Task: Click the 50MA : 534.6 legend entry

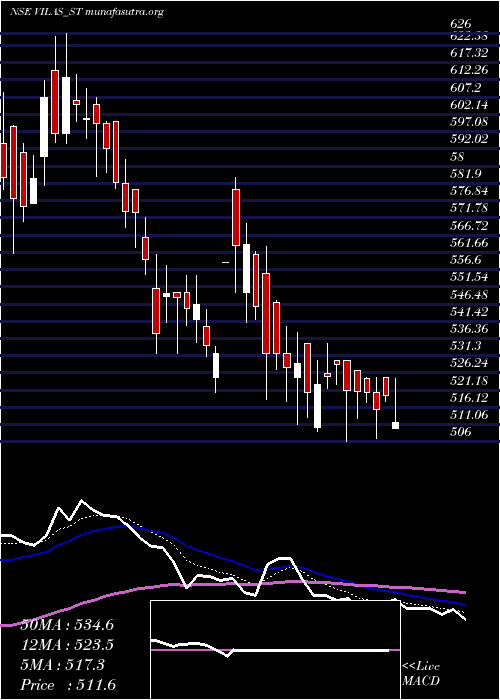Action: [x=67, y=625]
